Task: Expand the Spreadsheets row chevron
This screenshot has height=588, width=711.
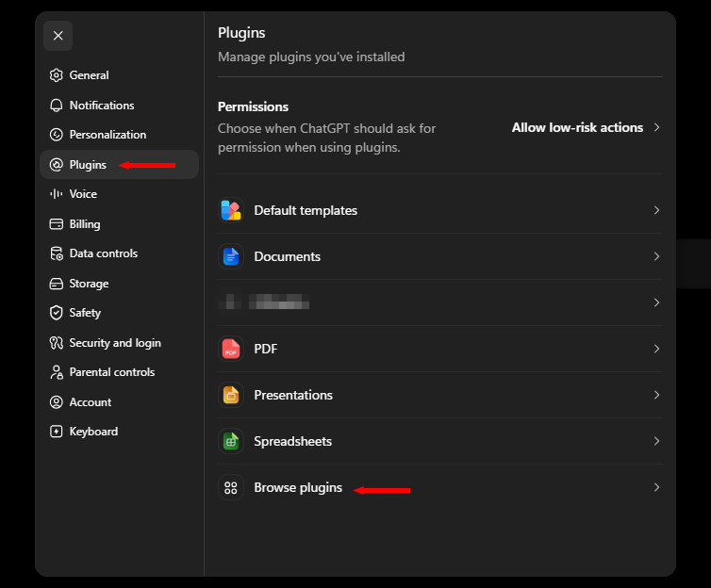Action: [656, 441]
